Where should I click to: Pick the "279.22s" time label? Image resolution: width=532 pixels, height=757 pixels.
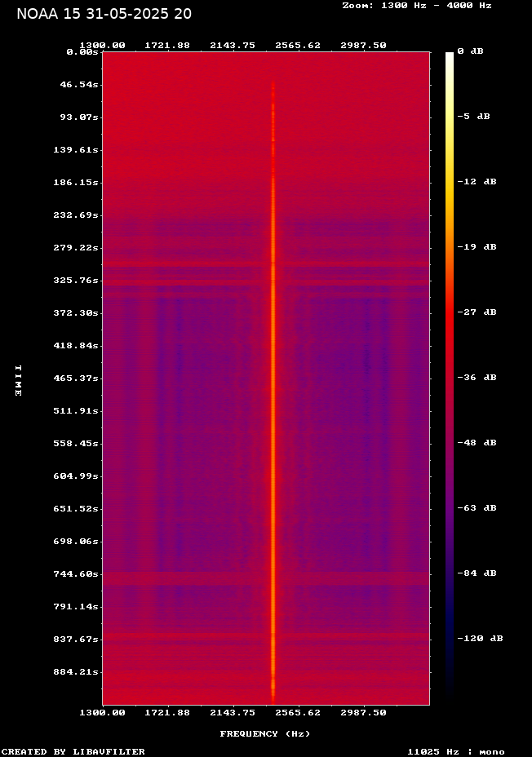click(x=76, y=248)
